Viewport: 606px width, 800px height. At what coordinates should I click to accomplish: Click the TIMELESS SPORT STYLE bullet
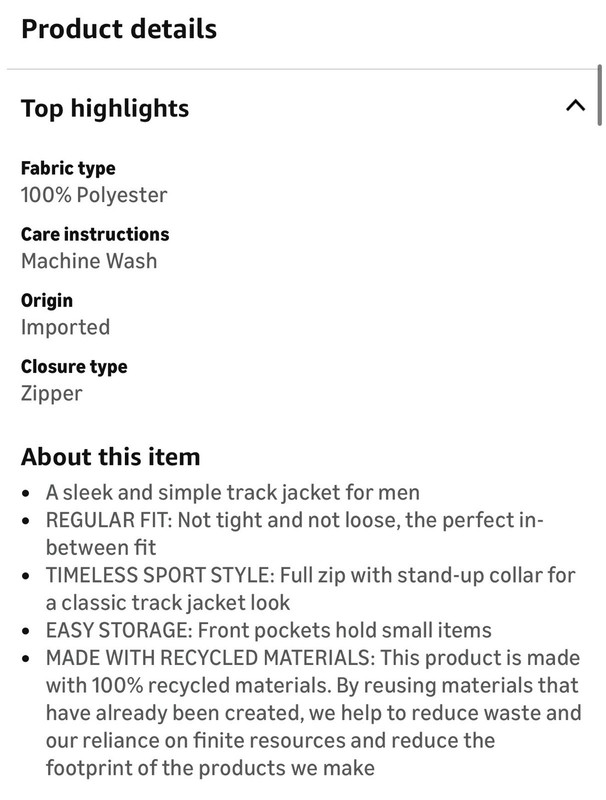point(311,589)
